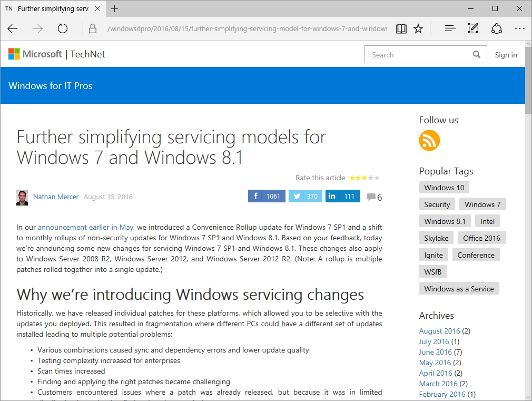Open the Hub using the lines icon
Screen dimensions: 532x401
449,28
